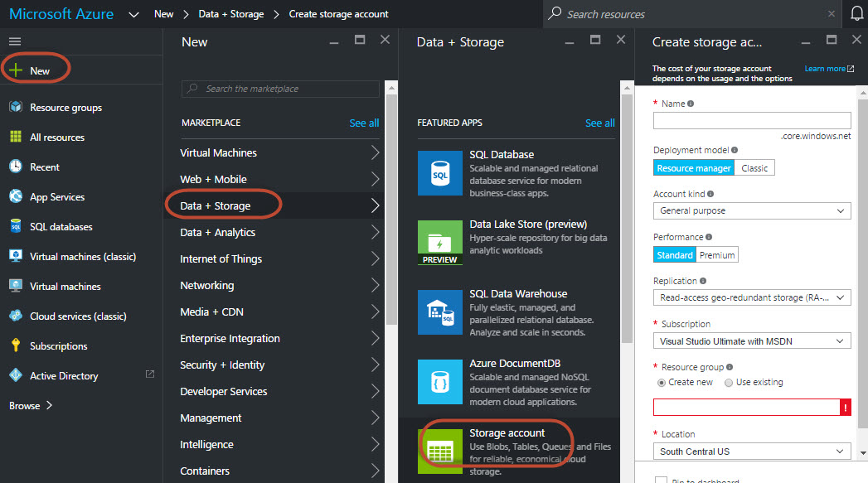Switch performance to Premium

(x=717, y=255)
